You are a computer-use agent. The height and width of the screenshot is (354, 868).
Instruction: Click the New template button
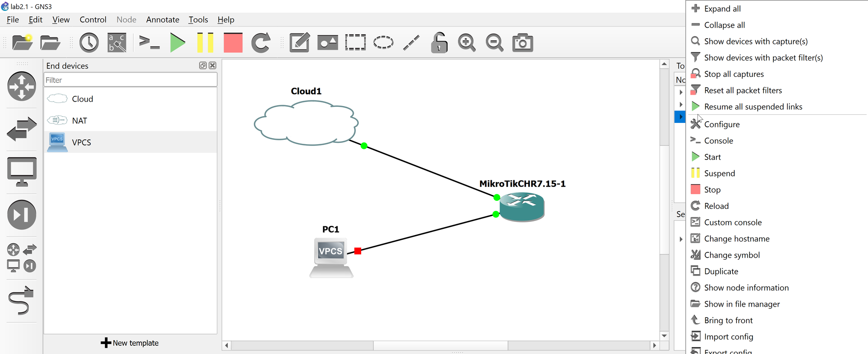coord(130,343)
